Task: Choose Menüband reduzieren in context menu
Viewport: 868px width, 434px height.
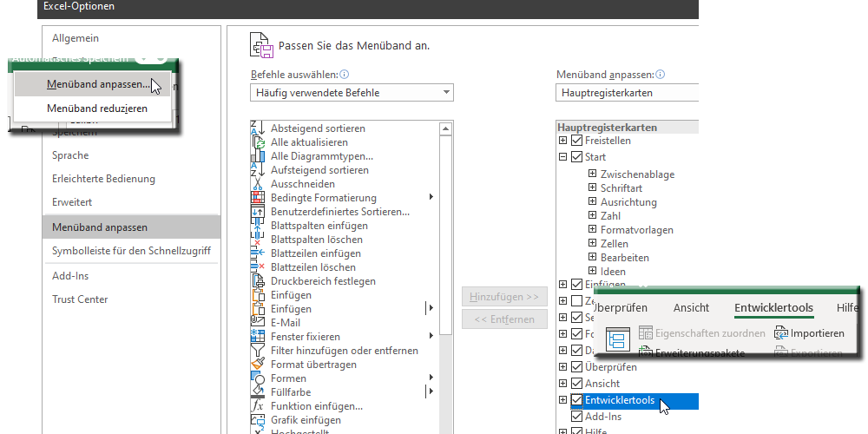Action: (x=92, y=108)
